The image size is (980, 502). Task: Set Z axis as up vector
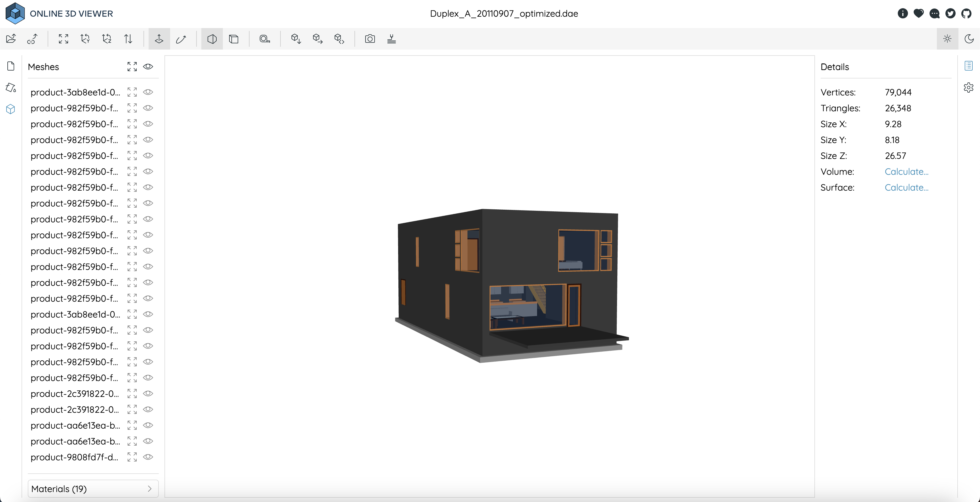pos(107,39)
